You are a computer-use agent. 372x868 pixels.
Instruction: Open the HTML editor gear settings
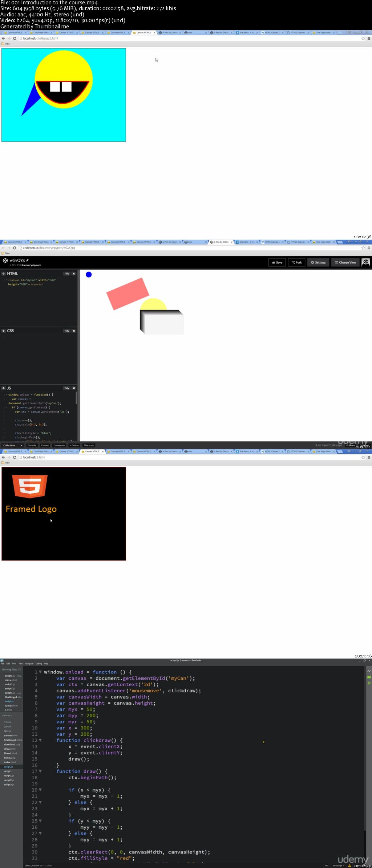4,273
